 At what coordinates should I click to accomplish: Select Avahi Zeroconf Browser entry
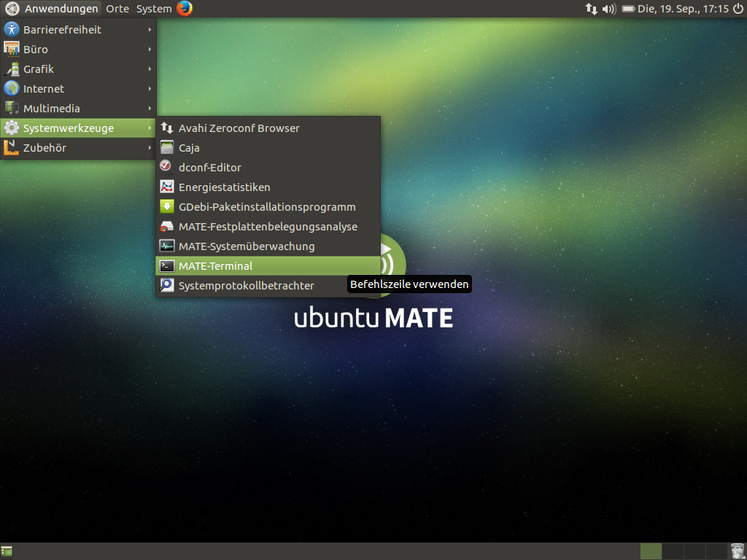pyautogui.click(x=239, y=128)
